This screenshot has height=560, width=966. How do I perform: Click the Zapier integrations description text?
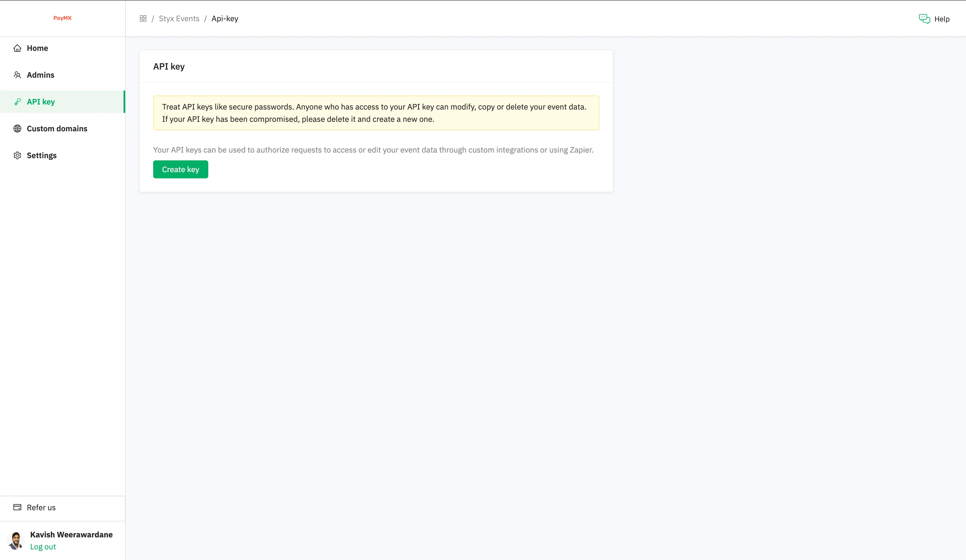tap(373, 150)
